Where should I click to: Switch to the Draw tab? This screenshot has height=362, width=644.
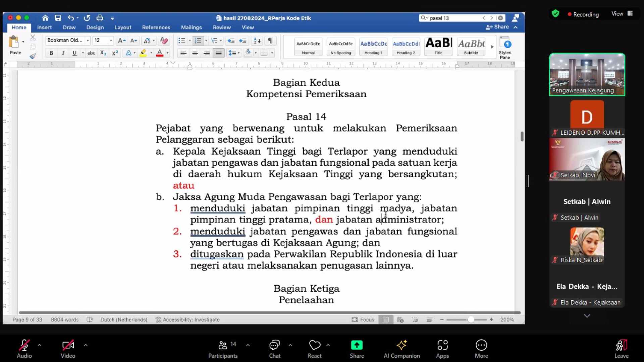(69, 27)
